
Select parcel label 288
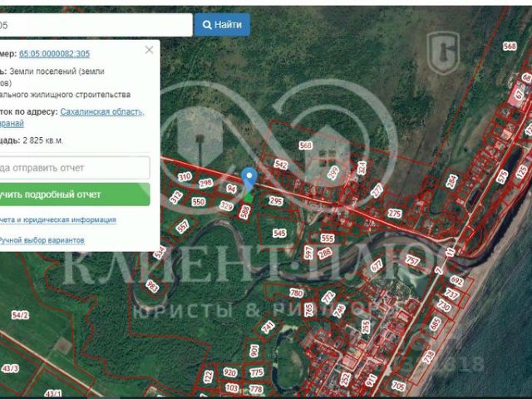click(x=325, y=253)
